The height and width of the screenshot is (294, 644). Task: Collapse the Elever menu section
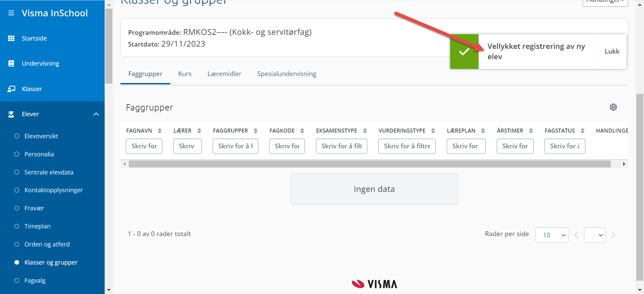pos(96,114)
